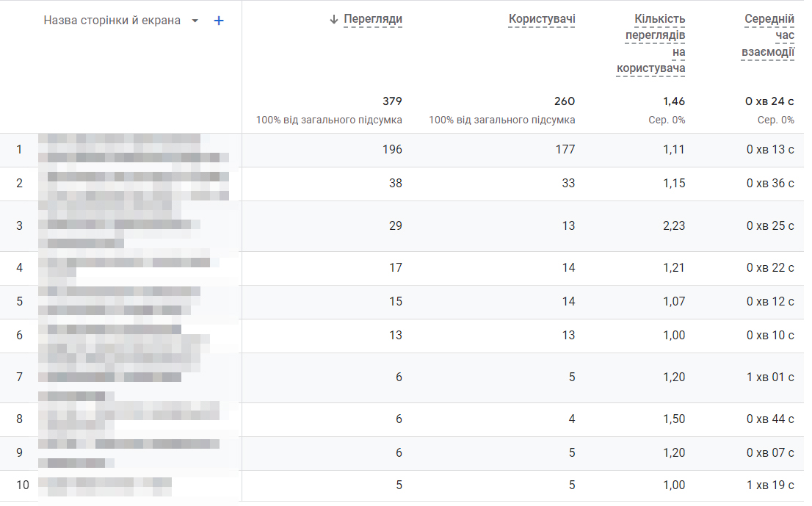Viewport: 812px width, 506px height.
Task: Sort by the Перегляди column header
Action: point(373,20)
